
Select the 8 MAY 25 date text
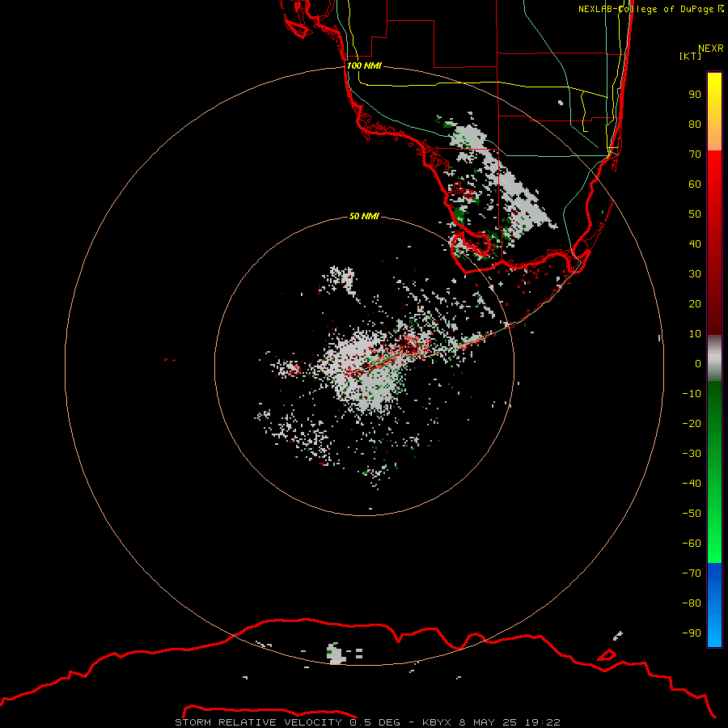(488, 722)
